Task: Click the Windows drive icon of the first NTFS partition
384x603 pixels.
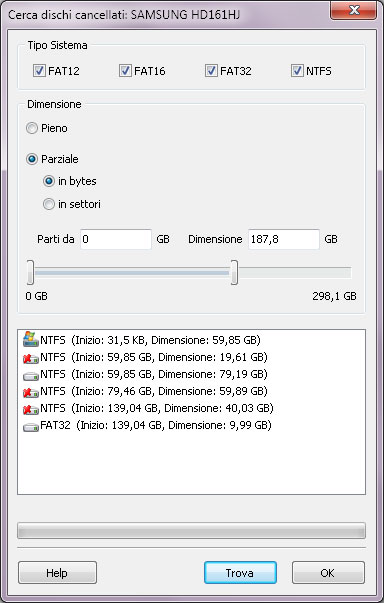Action: point(31,339)
